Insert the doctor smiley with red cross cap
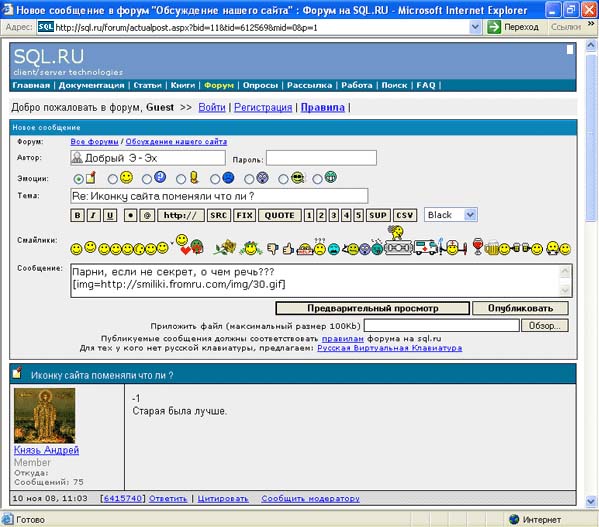This screenshot has width=599, height=527. pyautogui.click(x=453, y=248)
